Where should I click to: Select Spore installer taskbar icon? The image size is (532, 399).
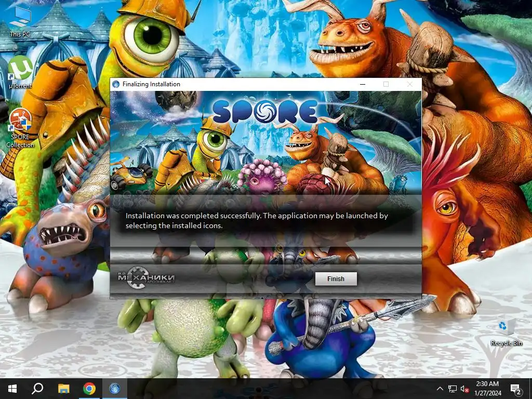[115, 389]
